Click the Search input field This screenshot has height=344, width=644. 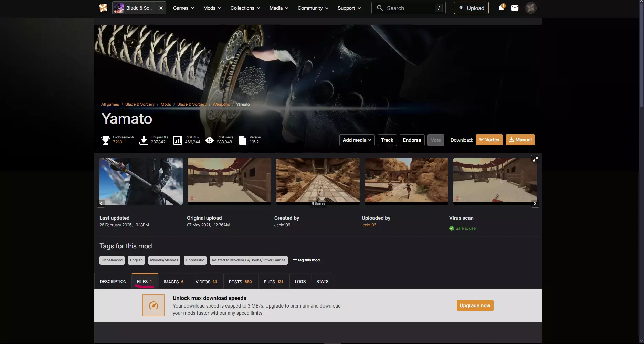tap(409, 8)
